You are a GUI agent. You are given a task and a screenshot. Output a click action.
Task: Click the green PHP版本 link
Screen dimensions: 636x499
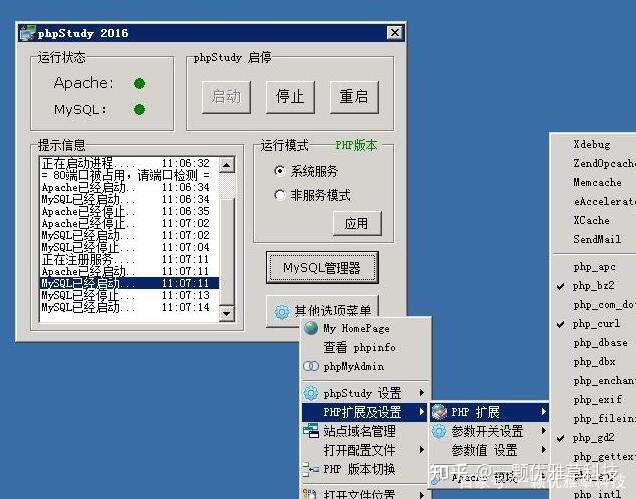click(356, 145)
